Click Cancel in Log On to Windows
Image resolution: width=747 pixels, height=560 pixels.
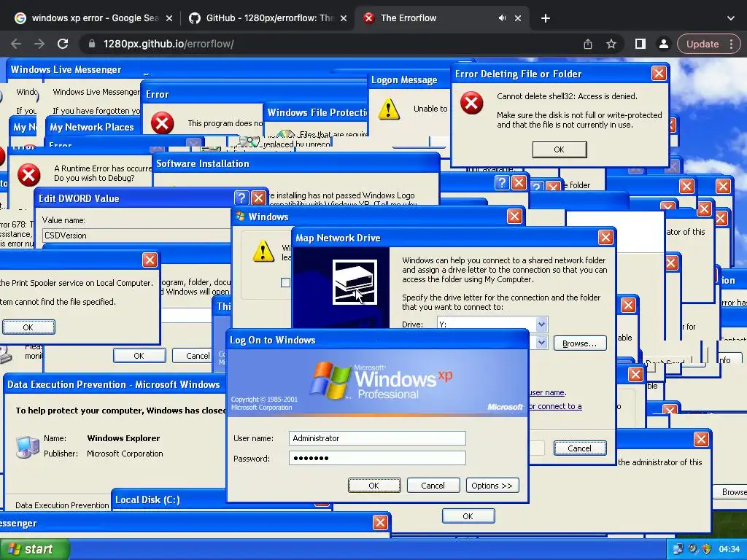click(433, 485)
